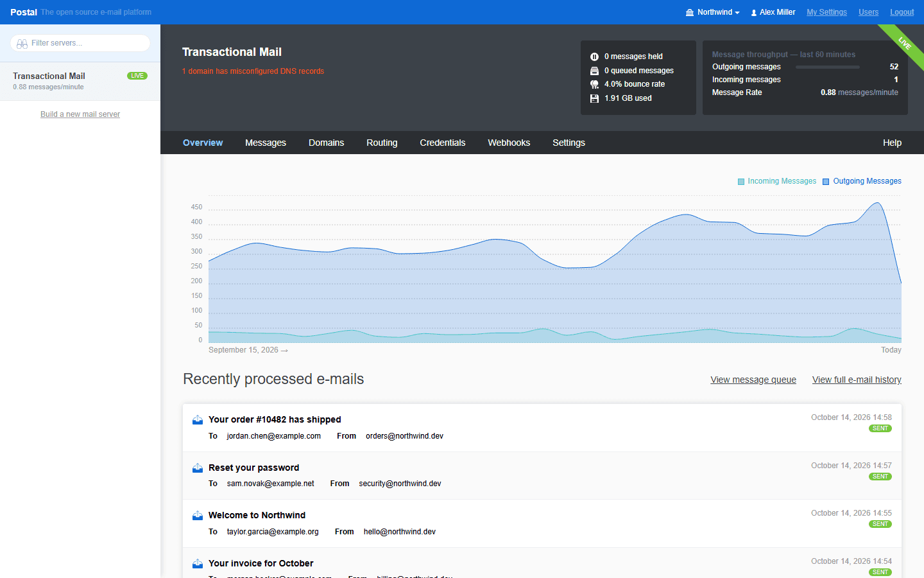Select the Transactional Mail server in the sidebar
Screen dimensions: 924x578
click(x=80, y=81)
